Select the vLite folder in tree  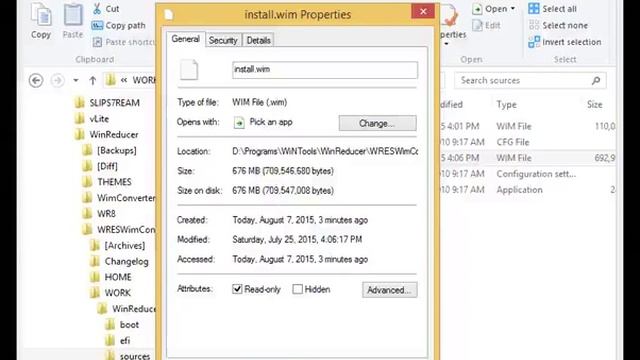(93, 119)
